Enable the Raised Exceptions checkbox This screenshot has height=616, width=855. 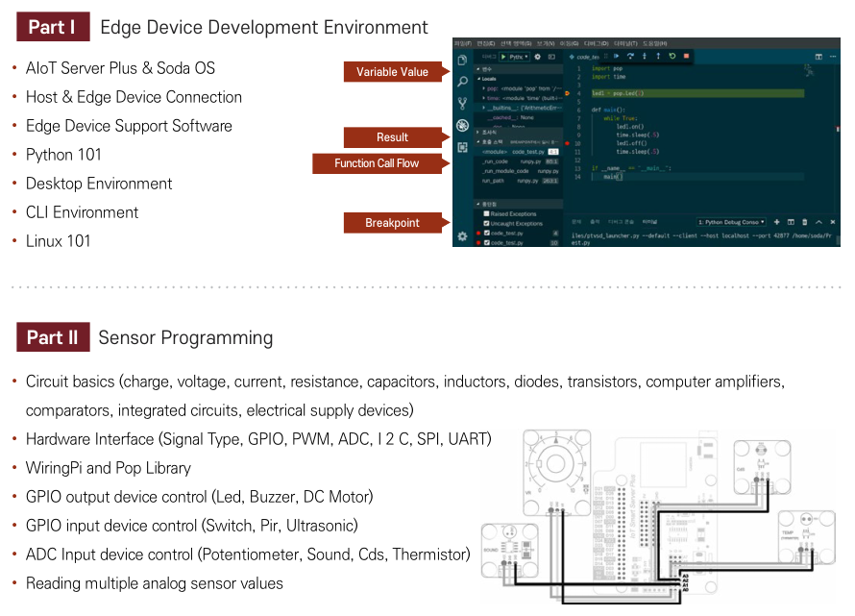click(x=486, y=214)
